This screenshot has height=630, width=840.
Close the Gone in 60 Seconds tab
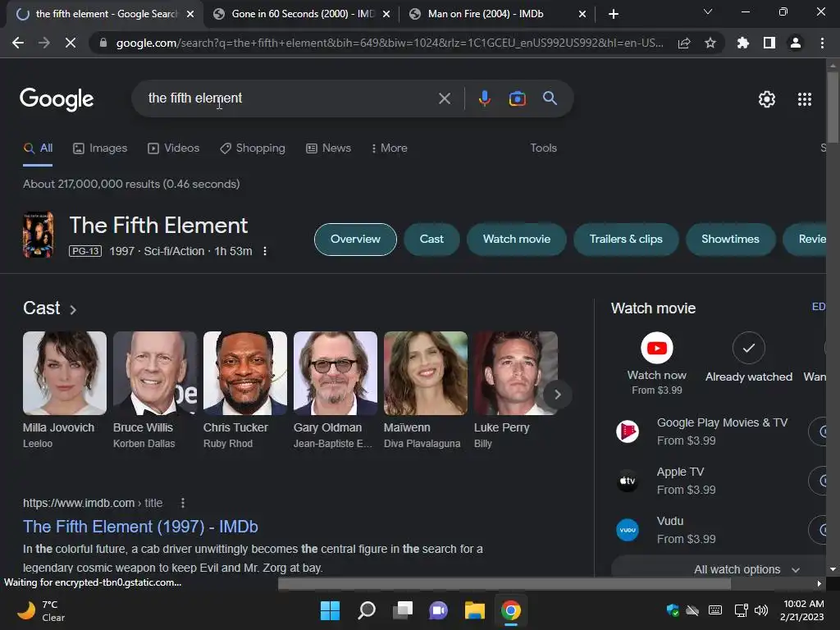pos(386,14)
